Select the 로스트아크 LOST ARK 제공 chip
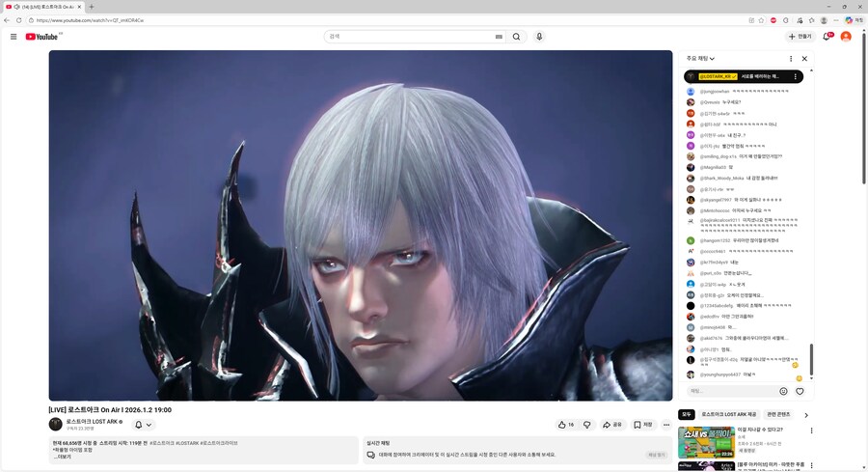The height and width of the screenshot is (472, 868). pos(728,414)
